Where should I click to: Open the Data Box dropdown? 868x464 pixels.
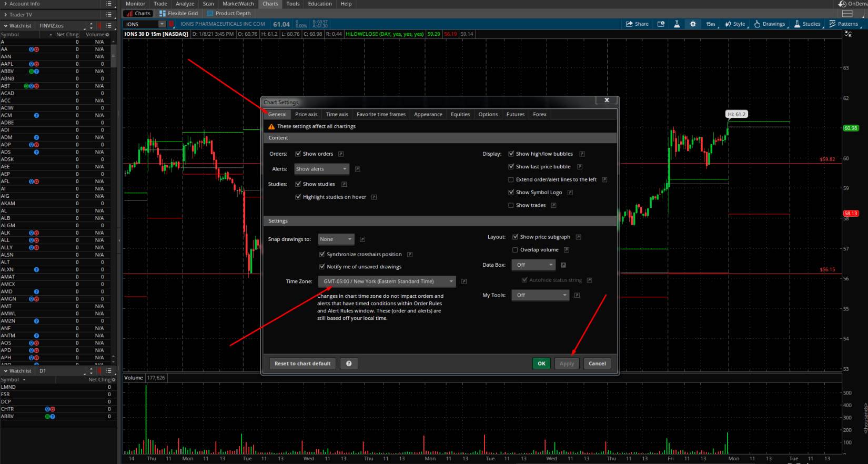point(533,265)
